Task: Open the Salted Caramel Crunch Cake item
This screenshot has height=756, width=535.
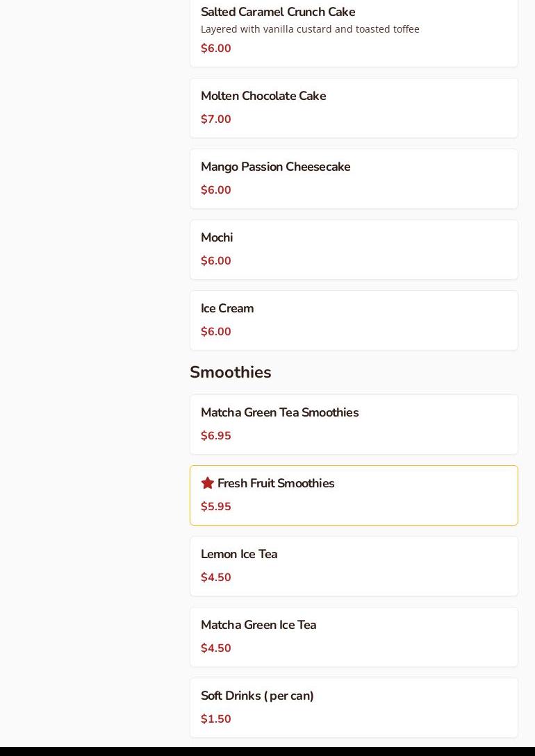Action: (x=278, y=12)
